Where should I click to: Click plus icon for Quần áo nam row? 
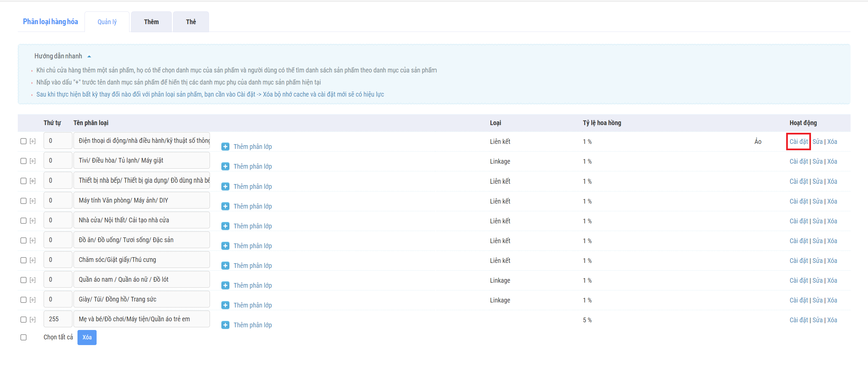(x=225, y=285)
